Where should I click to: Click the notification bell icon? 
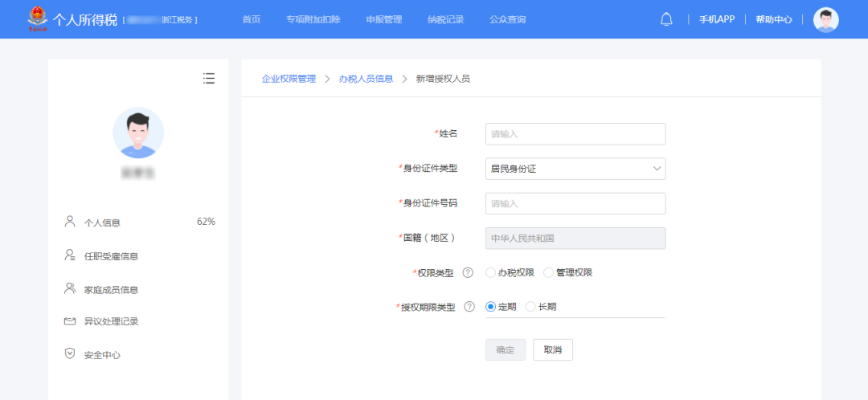pos(666,19)
